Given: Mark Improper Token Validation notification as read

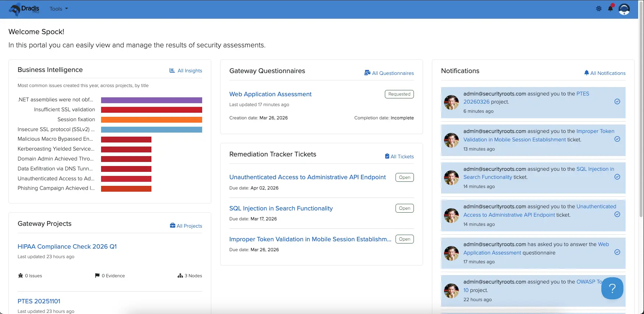Looking at the screenshot, I should coord(617,139).
